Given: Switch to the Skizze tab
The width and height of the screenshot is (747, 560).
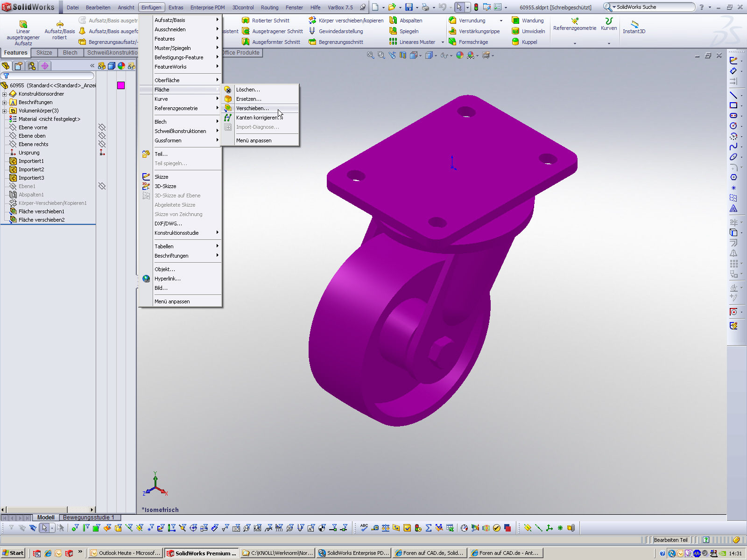Looking at the screenshot, I should pos(44,53).
